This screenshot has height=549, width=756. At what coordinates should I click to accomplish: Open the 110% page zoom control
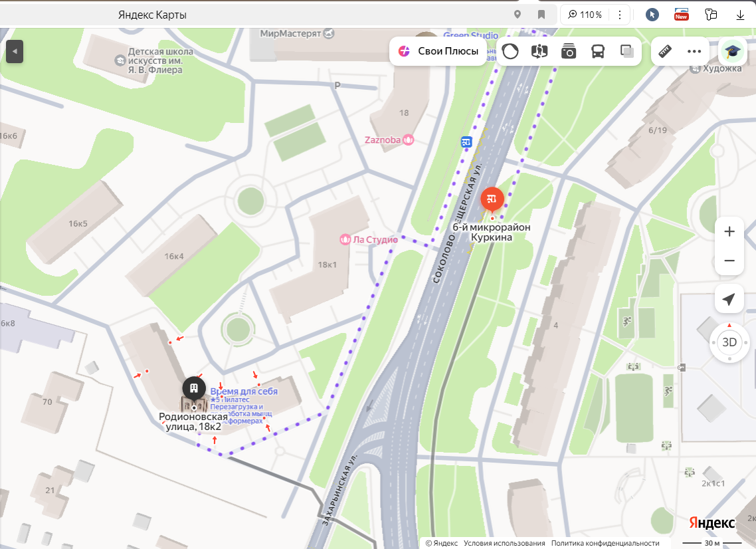coord(585,15)
